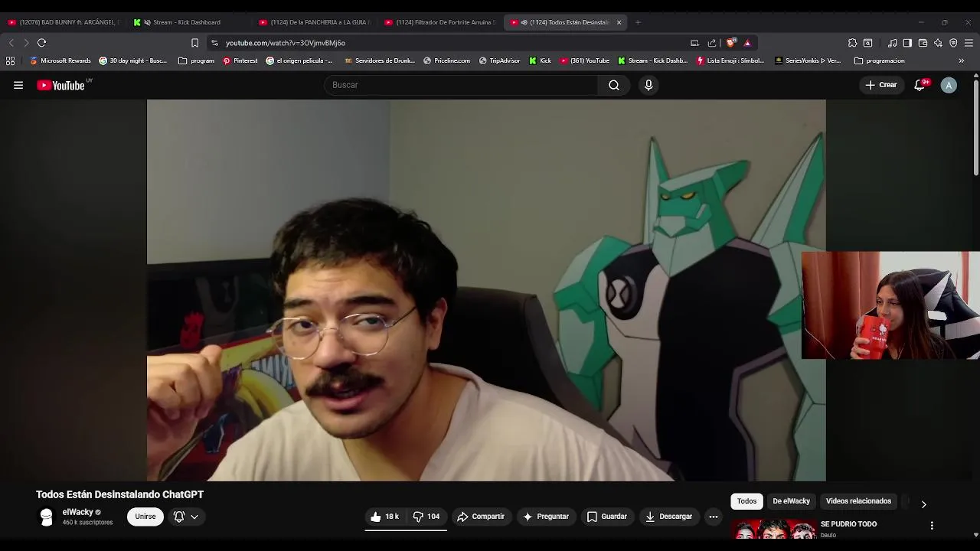The width and height of the screenshot is (980, 551).
Task: Open the YouTube guide hamburger menu
Action: pos(18,85)
